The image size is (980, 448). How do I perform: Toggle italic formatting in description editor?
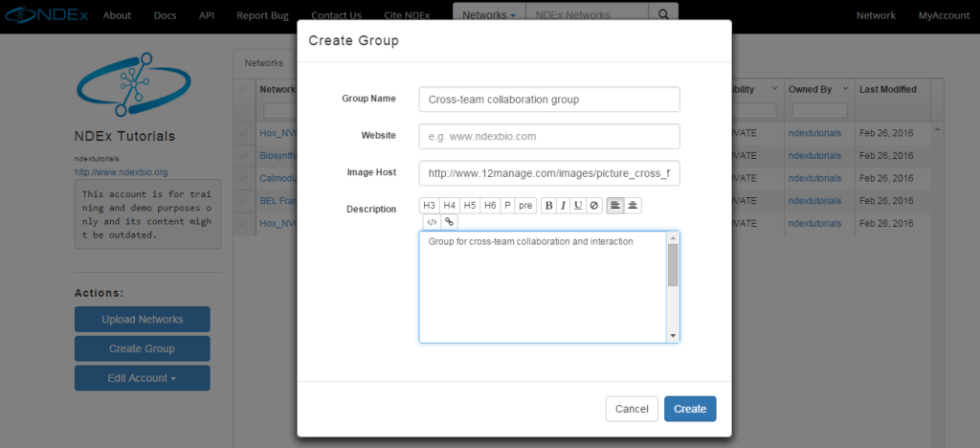[563, 206]
